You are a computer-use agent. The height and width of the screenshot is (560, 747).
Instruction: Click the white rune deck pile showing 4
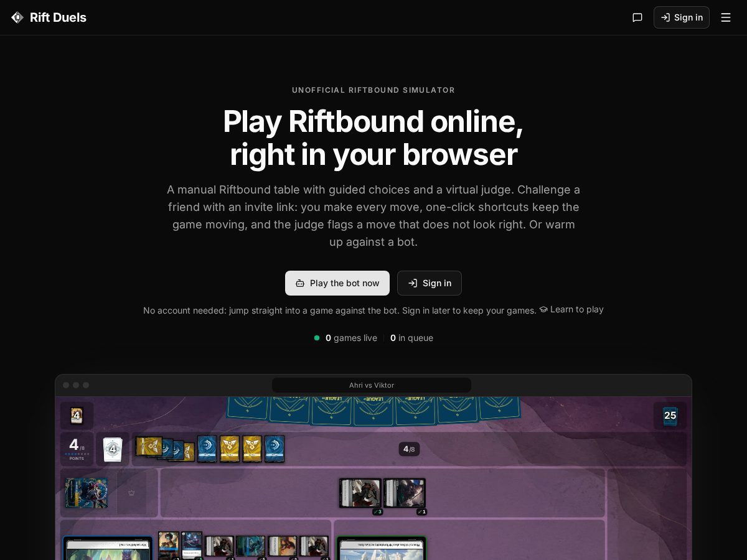pos(113,449)
